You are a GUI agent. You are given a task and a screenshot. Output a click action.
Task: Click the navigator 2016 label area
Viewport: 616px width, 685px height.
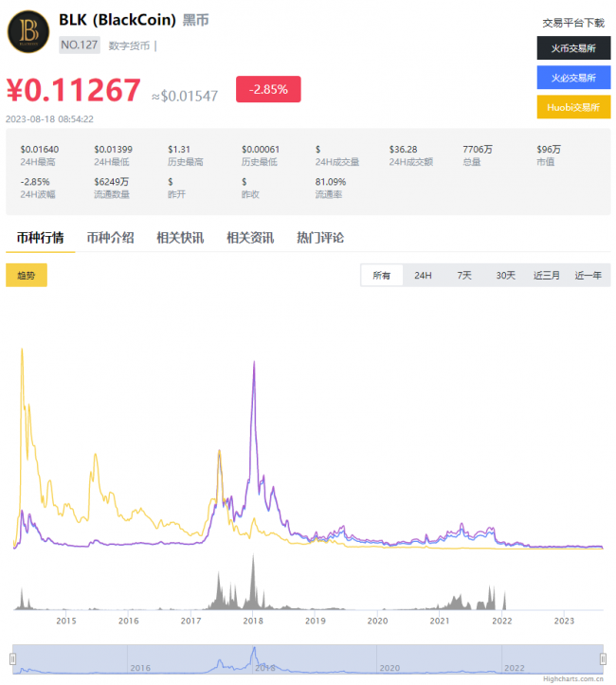140,668
